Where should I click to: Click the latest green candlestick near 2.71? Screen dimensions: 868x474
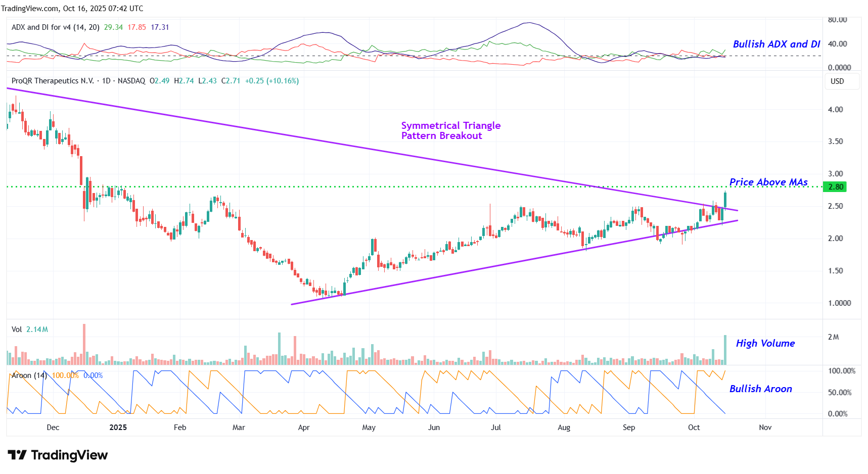(725, 200)
